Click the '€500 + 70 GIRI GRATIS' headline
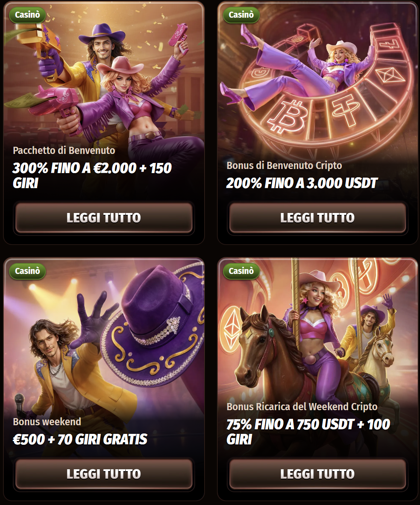The image size is (420, 505). coord(80,440)
